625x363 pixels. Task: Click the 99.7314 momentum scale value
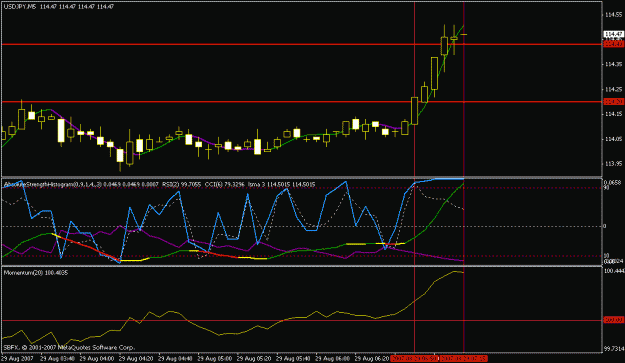(614, 349)
